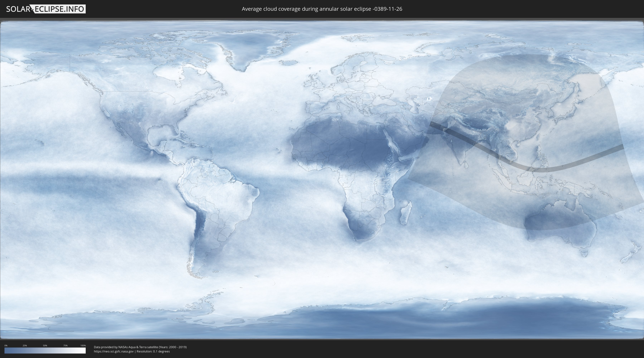Click the NASA Aqua & Terra data credit text

coord(140,347)
